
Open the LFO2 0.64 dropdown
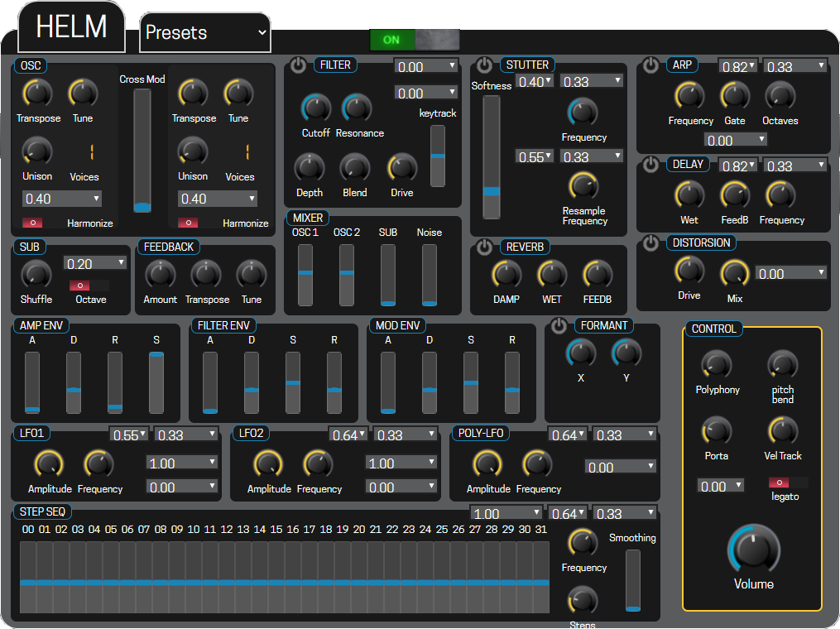(x=348, y=435)
